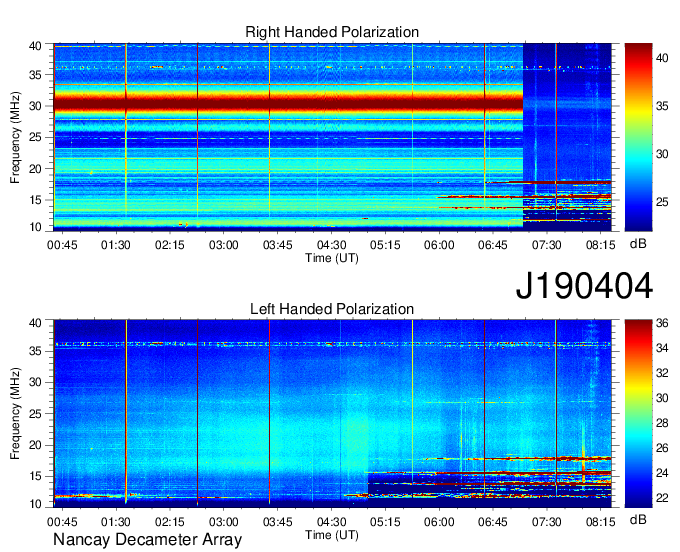
Task: Click 07:30 time tick on left-handed plot
Action: (546, 522)
